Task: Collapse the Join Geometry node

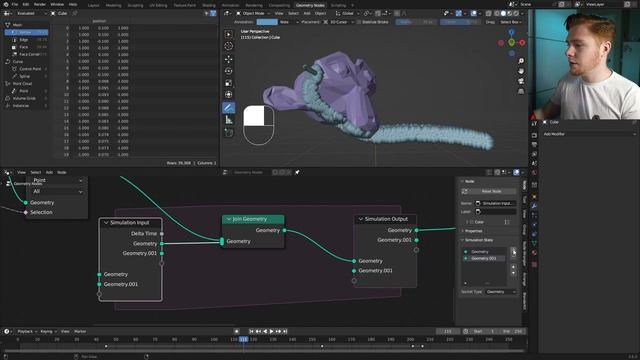Action: [x=229, y=219]
